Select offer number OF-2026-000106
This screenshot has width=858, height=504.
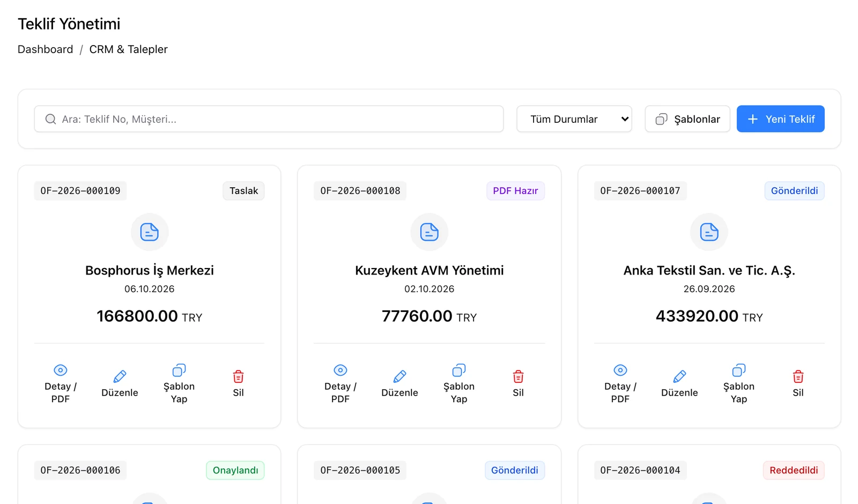coord(80,470)
